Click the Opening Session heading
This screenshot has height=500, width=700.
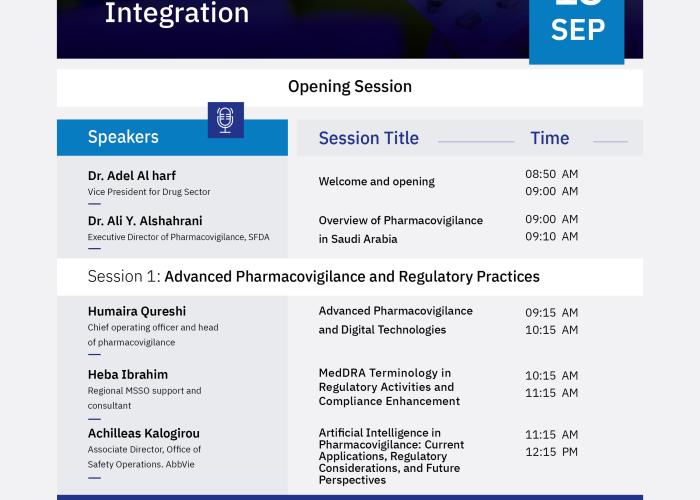[x=350, y=87]
